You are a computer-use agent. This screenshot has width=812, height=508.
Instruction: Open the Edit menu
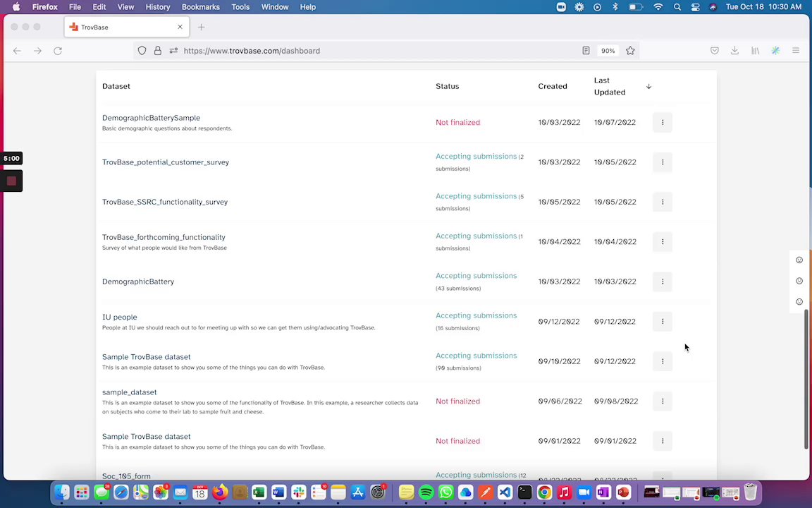(99, 7)
